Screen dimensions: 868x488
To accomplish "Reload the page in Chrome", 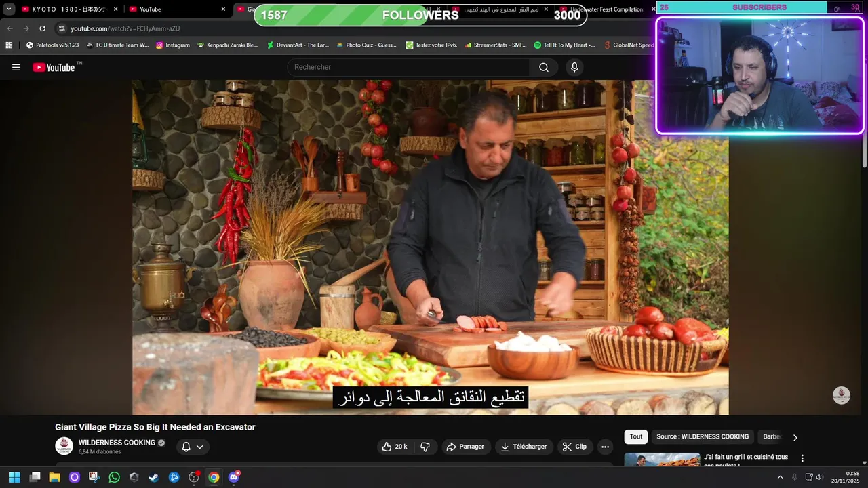I will 42,28.
